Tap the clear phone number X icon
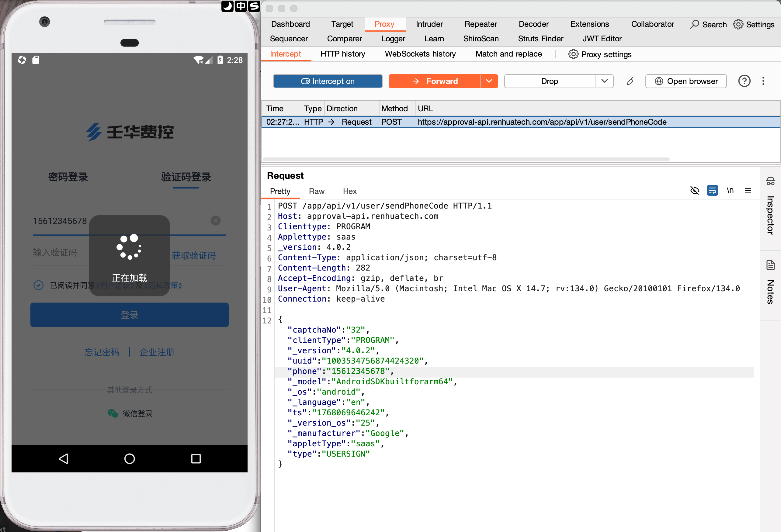 (215, 221)
